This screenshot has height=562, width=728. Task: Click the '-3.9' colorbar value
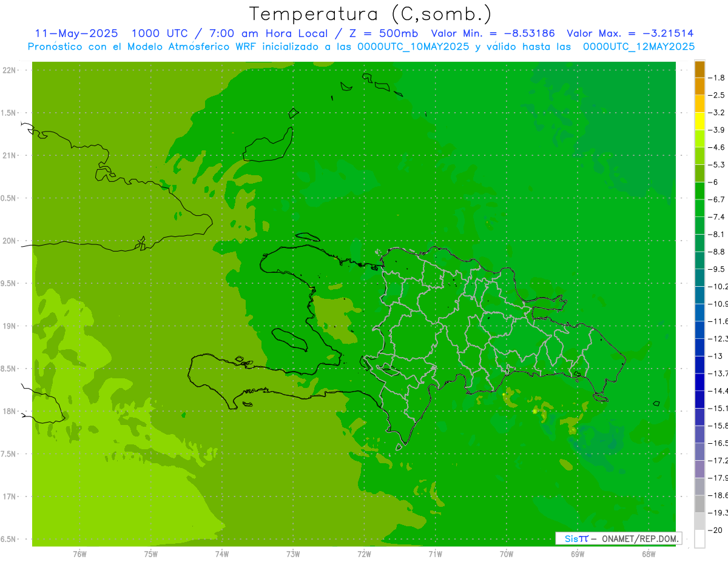(716, 130)
